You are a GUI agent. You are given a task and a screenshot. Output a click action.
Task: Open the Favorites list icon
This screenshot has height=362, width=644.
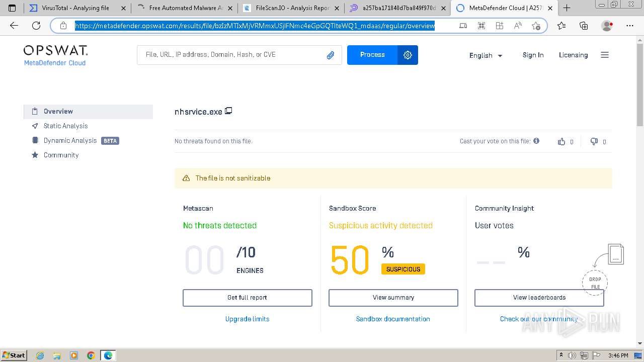[x=561, y=26]
